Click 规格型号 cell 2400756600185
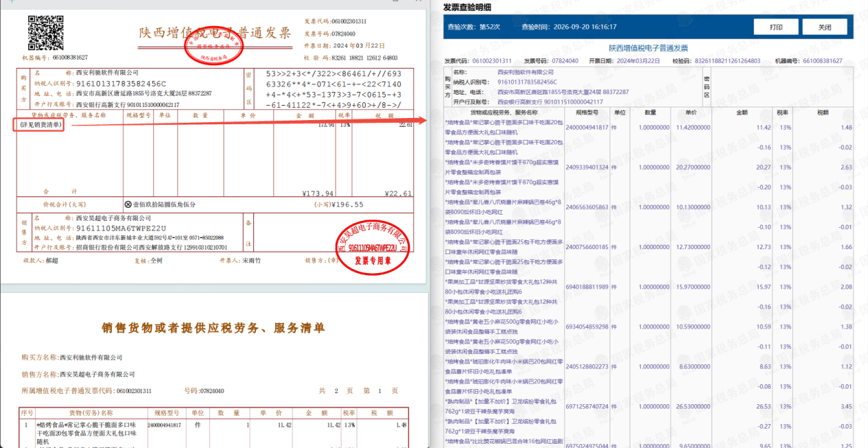Screen dimensions: 868x448 (587, 247)
